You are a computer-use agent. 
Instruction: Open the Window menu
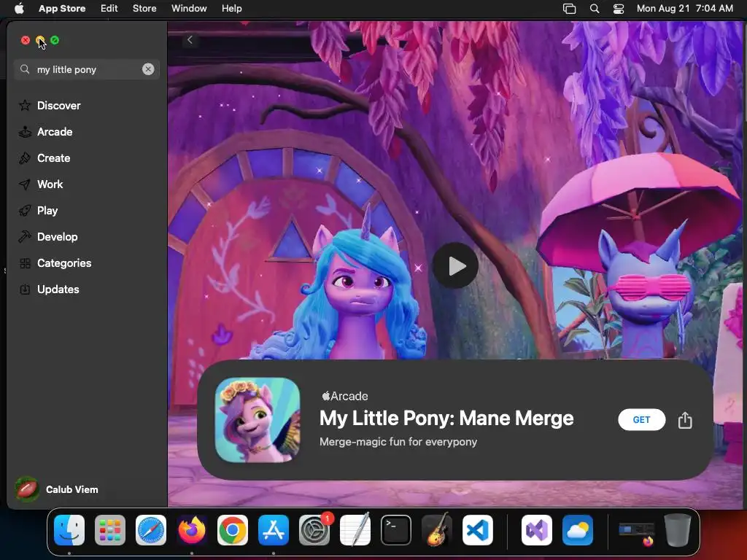point(189,8)
